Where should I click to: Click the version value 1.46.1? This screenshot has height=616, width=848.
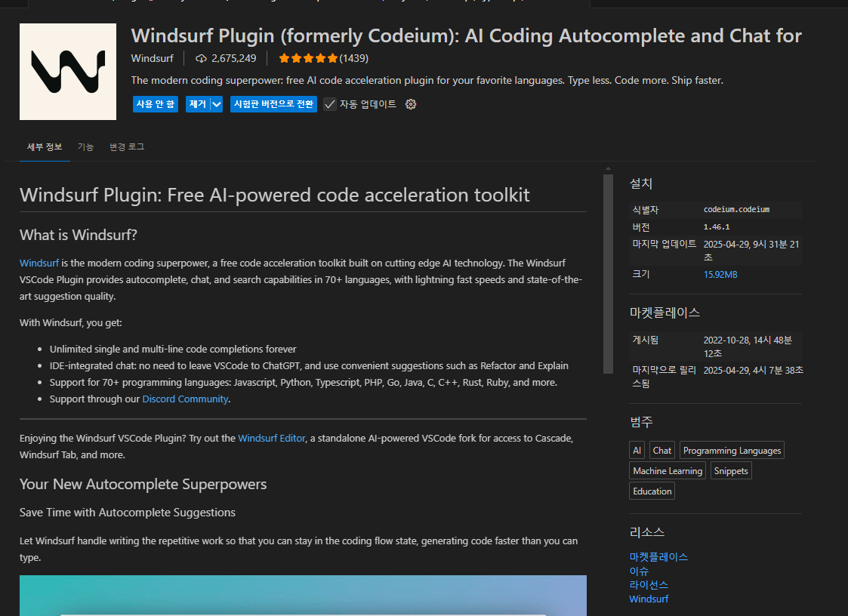[717, 227]
